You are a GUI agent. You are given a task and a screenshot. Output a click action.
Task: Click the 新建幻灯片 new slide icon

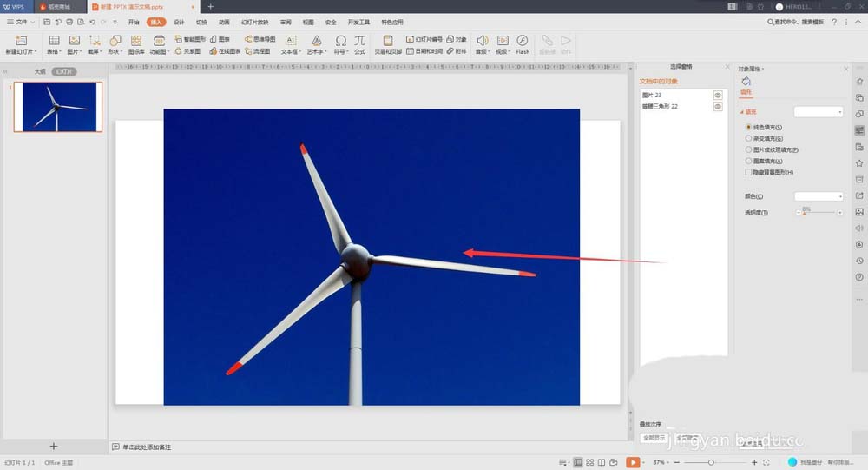tap(21, 41)
